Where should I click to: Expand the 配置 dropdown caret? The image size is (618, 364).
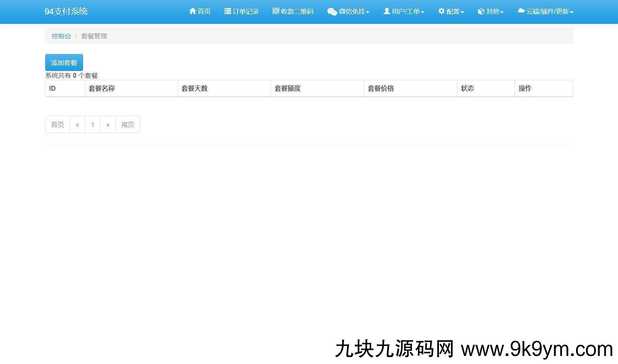click(x=462, y=12)
